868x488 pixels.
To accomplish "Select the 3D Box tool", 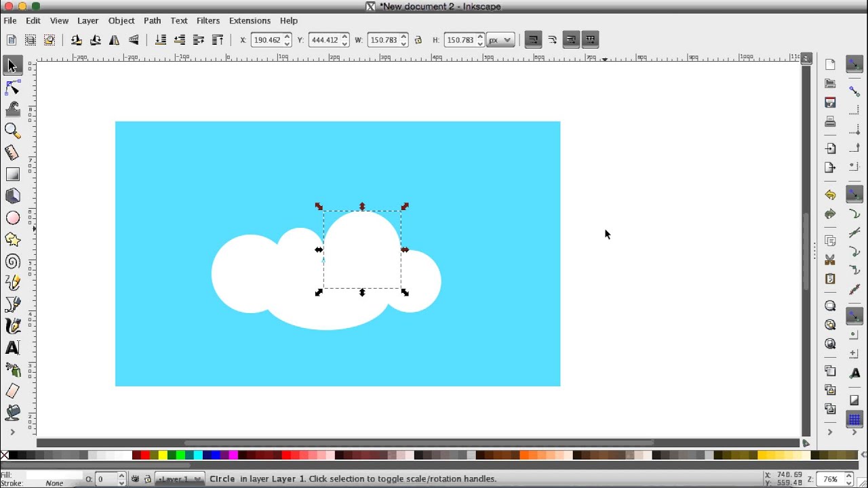I will coord(12,196).
